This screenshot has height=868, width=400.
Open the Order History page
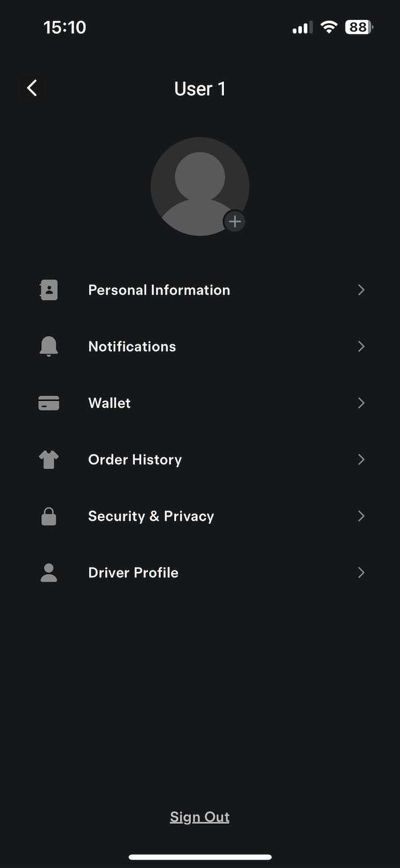point(361,459)
